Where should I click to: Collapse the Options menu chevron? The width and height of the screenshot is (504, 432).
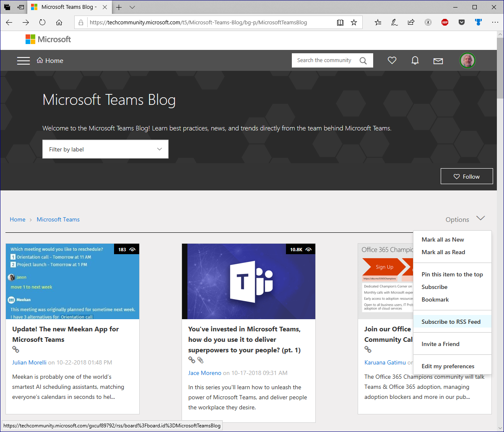click(x=481, y=218)
